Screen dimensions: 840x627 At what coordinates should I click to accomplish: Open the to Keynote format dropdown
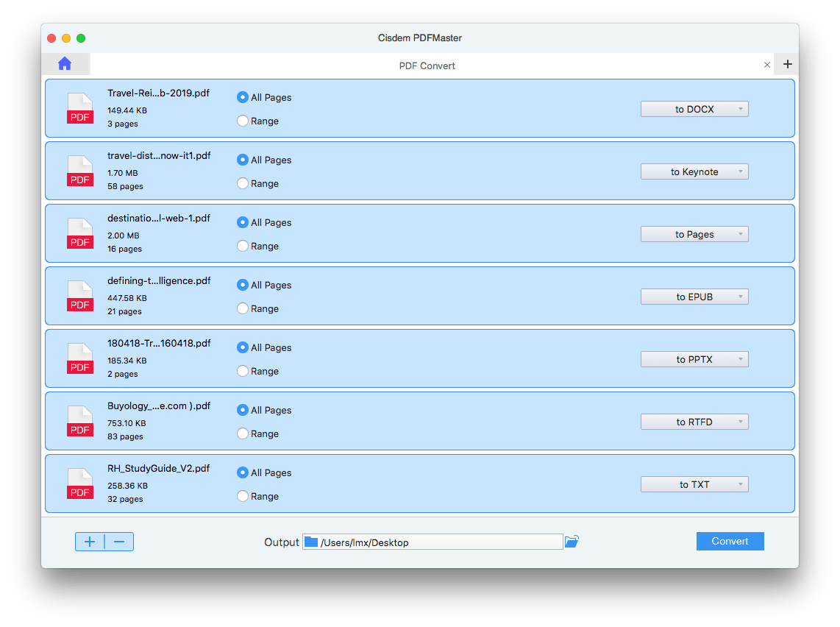coord(694,171)
